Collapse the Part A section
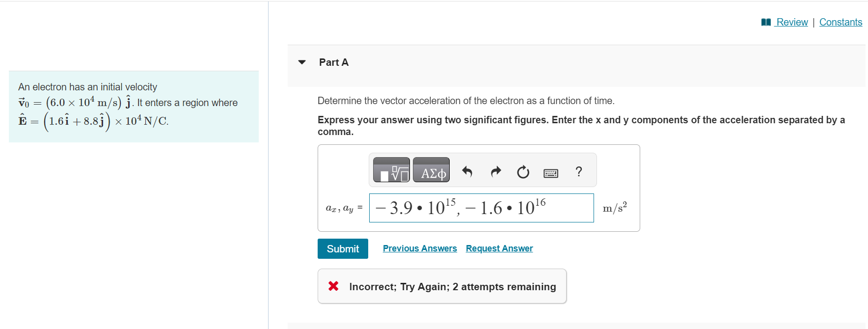The height and width of the screenshot is (329, 868). 301,62
